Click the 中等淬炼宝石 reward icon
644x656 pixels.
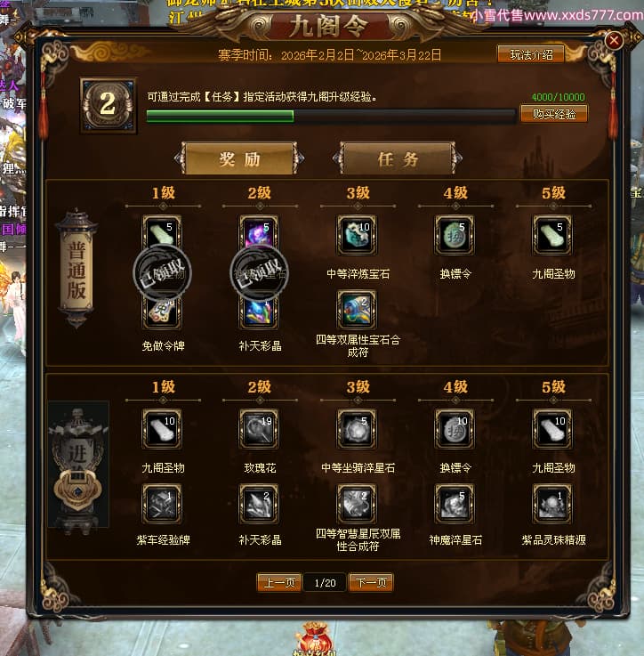357,235
